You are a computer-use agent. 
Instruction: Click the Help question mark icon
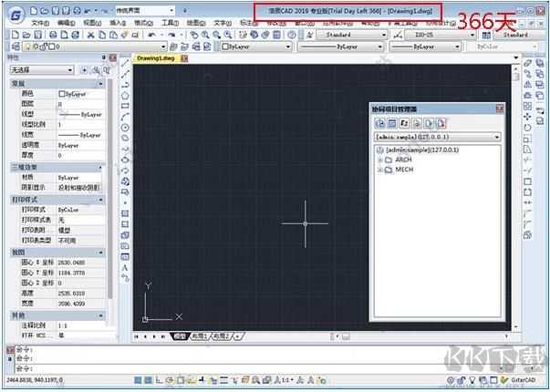tap(292, 35)
